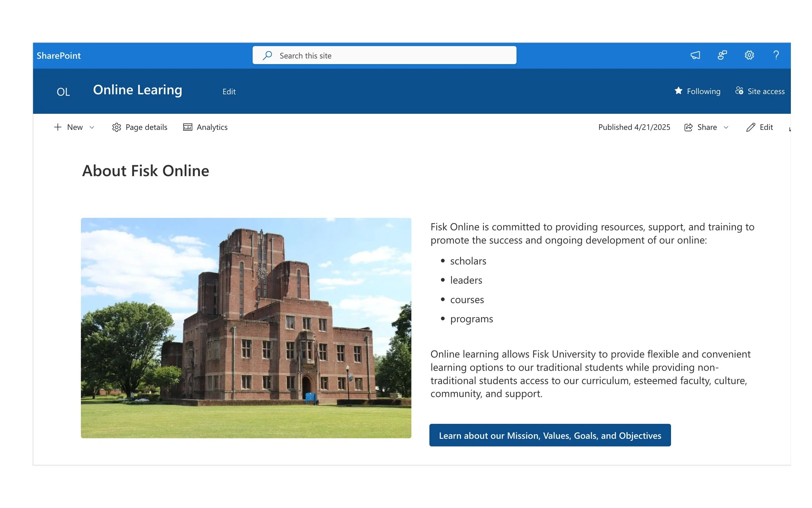Click Edit in the site navigation
Image resolution: width=812 pixels, height=508 pixels.
click(229, 92)
